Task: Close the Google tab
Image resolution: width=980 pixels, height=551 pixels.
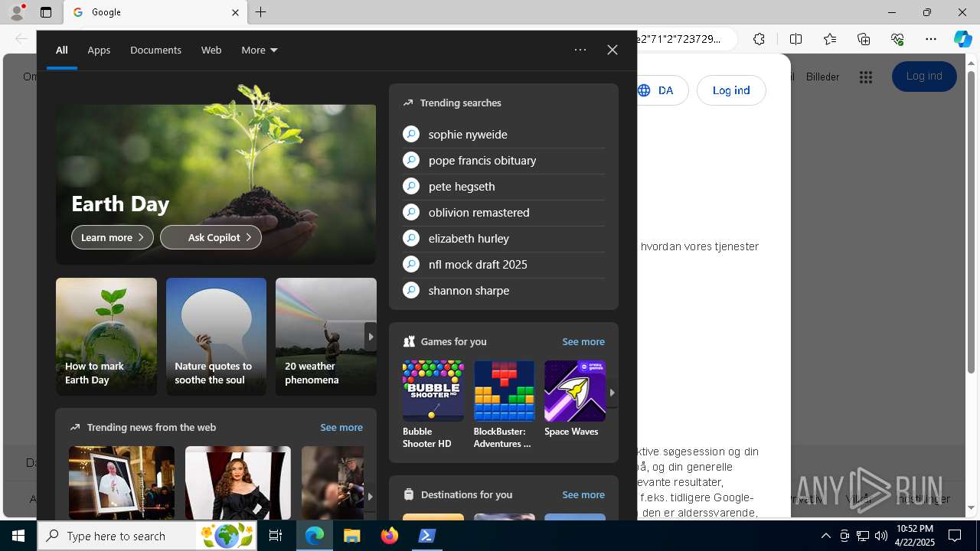Action: point(235,12)
